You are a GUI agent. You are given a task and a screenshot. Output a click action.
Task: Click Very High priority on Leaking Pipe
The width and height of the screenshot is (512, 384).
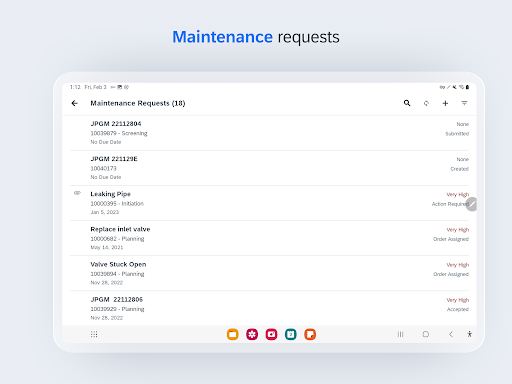coord(458,194)
